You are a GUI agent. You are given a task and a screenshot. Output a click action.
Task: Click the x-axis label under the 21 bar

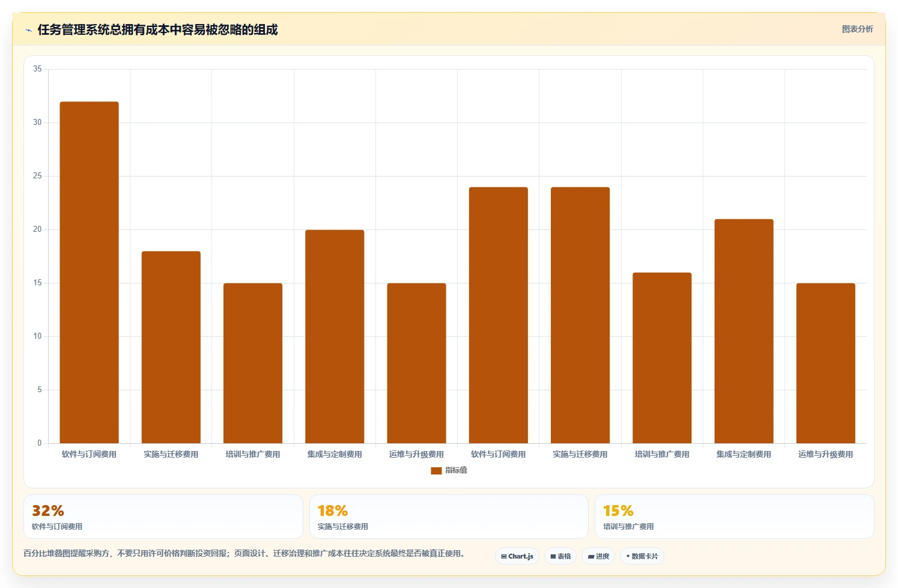coord(744,455)
